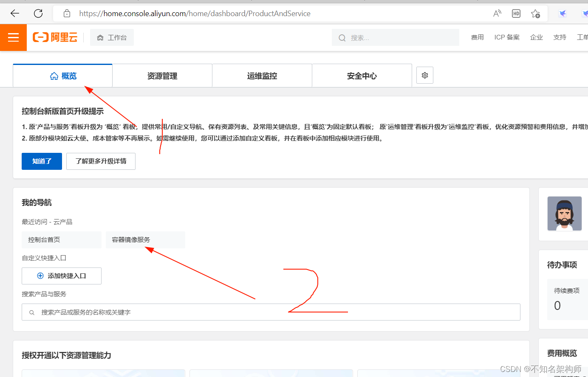Click the search magnifier icon in top bar
This screenshot has height=377, width=588.
pyautogui.click(x=342, y=38)
